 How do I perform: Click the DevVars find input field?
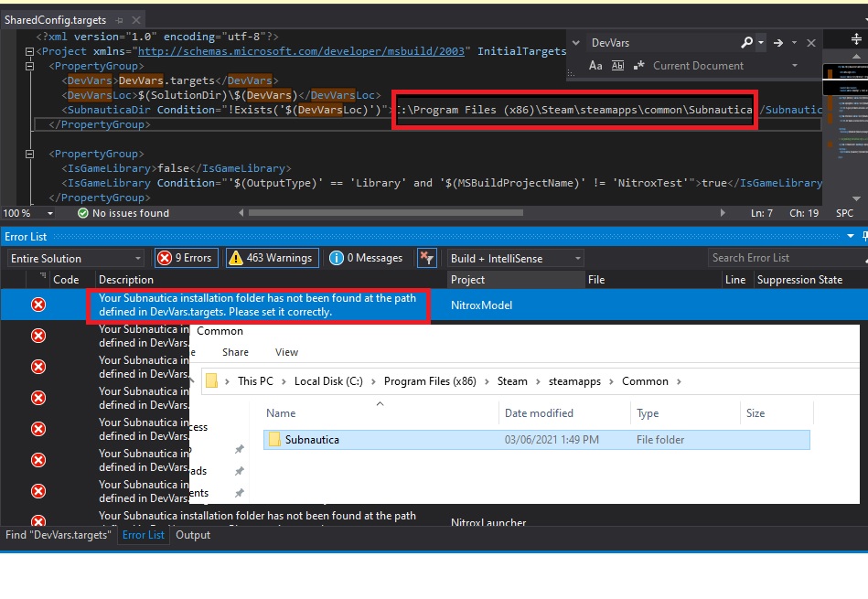(661, 43)
